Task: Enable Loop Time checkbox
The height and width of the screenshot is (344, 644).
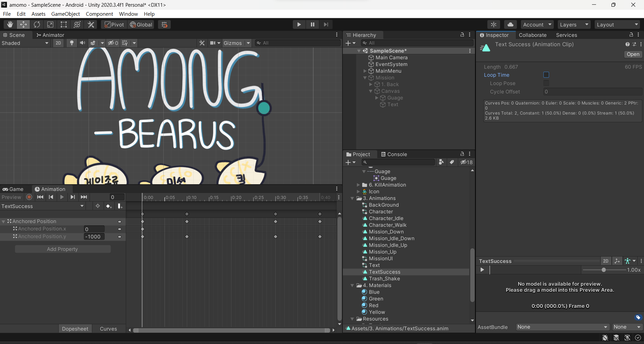Action: tap(546, 75)
